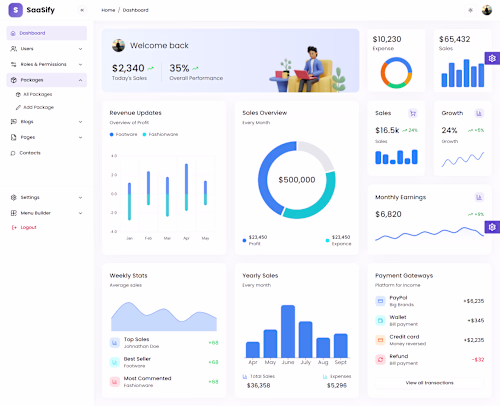Screen dimensions: 500x406
Task: Select the Packages sidebar item
Action: 47,80
